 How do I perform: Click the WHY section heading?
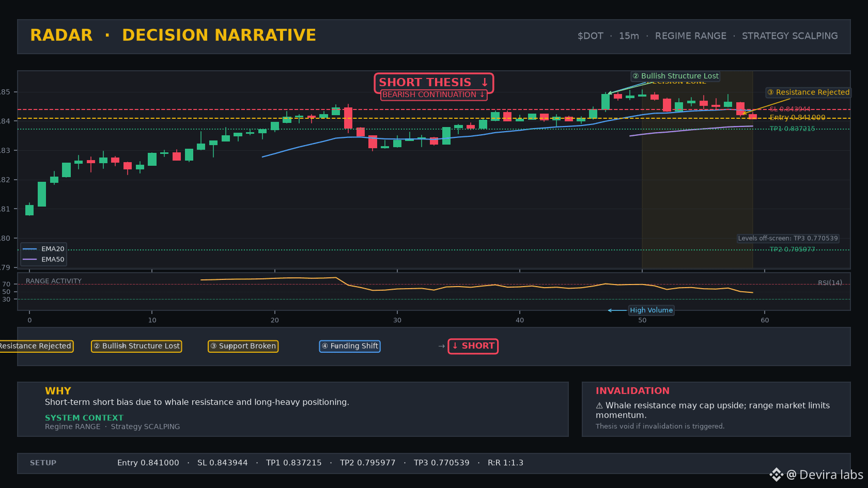(x=58, y=391)
